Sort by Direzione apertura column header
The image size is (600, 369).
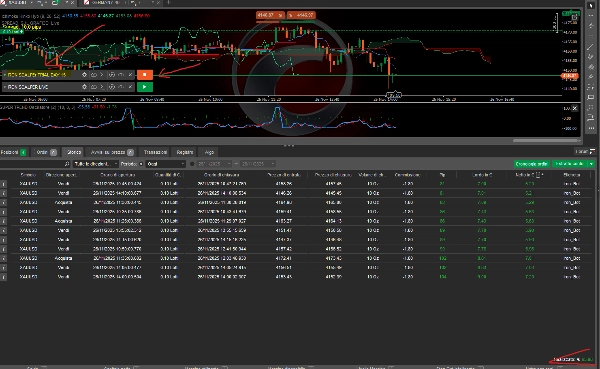coord(61,175)
